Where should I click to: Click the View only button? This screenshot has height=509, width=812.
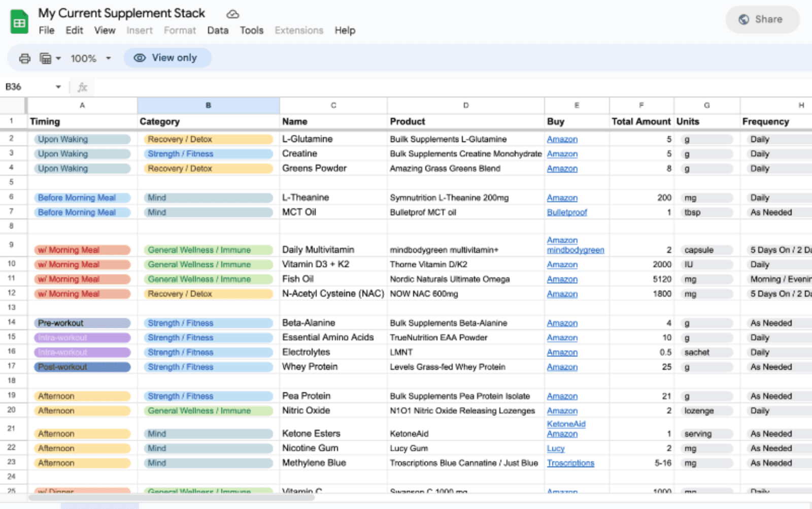(167, 58)
